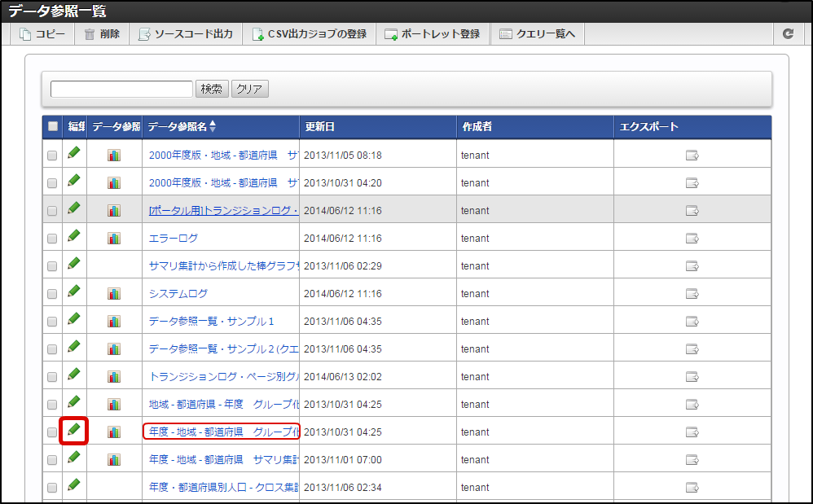Click the 作成者 column header

[477, 127]
